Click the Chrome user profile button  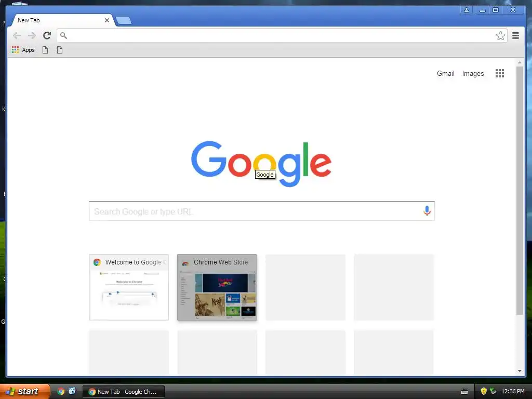click(x=467, y=10)
